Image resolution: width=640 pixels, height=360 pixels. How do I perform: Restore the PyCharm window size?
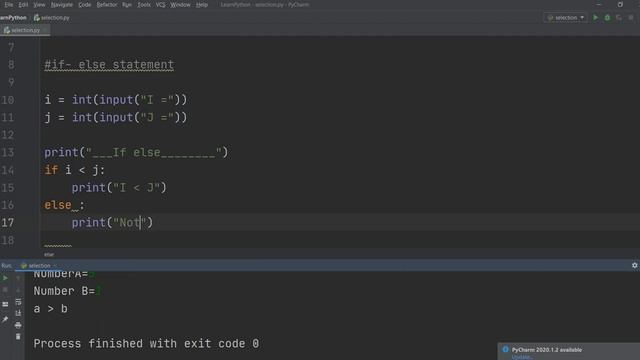click(620, 4)
